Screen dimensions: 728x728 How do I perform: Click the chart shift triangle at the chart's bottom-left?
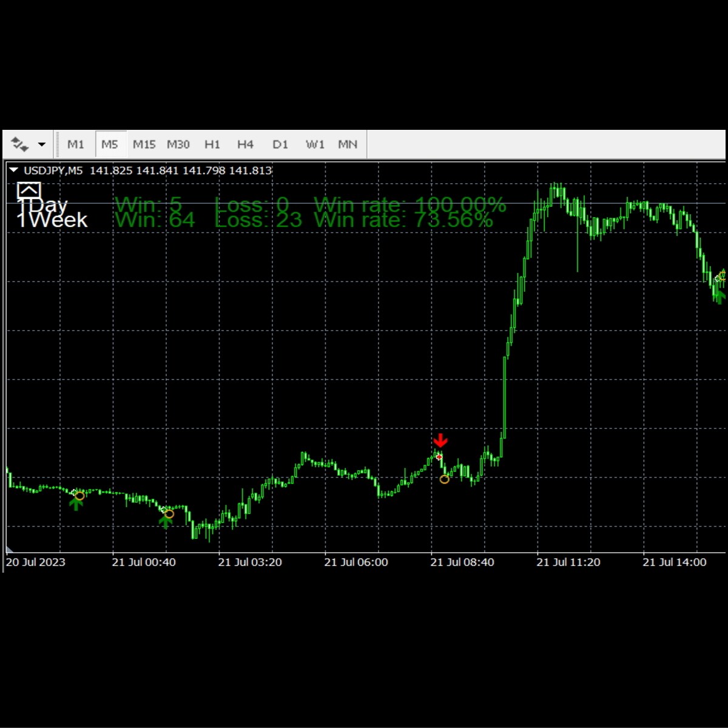click(10, 549)
